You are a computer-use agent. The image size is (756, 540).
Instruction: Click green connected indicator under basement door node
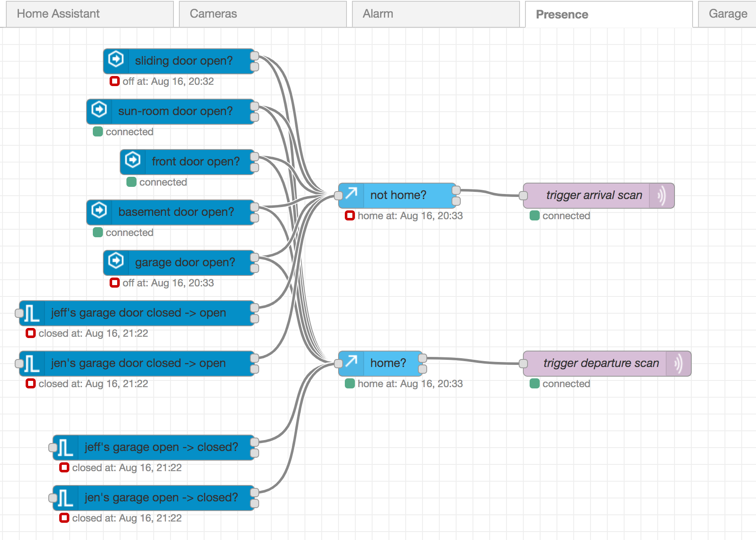pos(98,232)
